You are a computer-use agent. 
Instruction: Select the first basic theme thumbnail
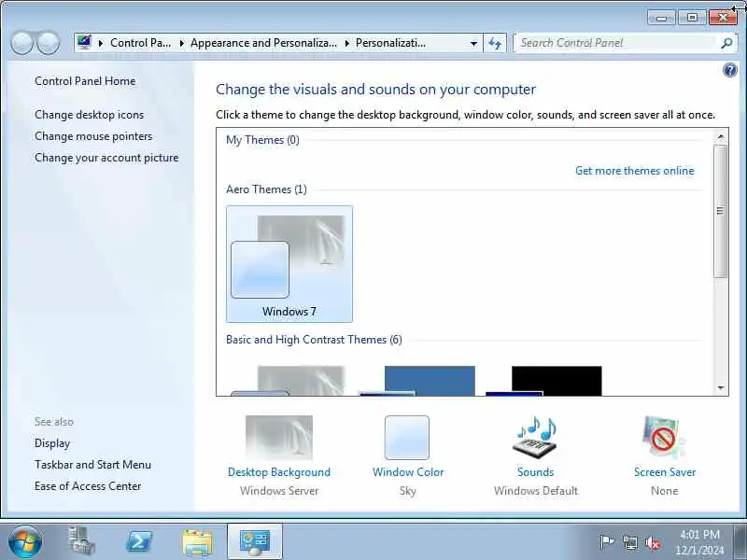[x=289, y=381]
